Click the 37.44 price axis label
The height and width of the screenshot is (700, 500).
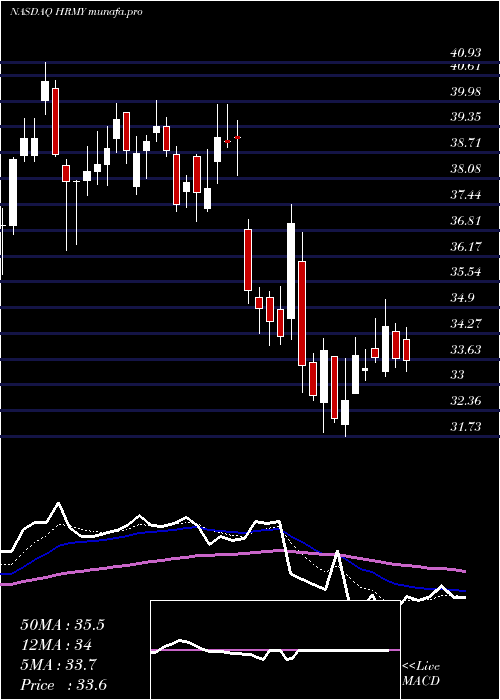466,195
